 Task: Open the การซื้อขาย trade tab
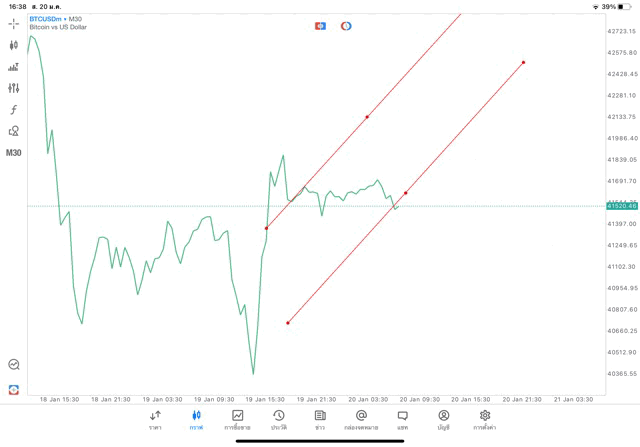point(238,420)
